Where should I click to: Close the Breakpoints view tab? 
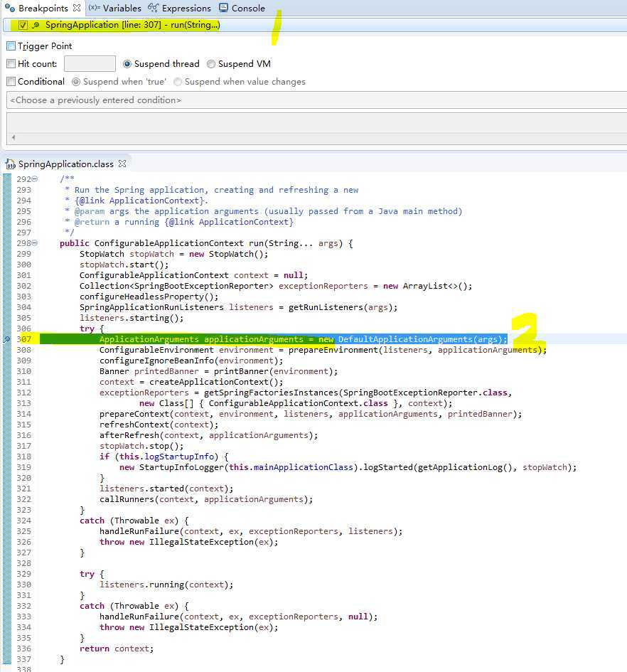click(77, 8)
